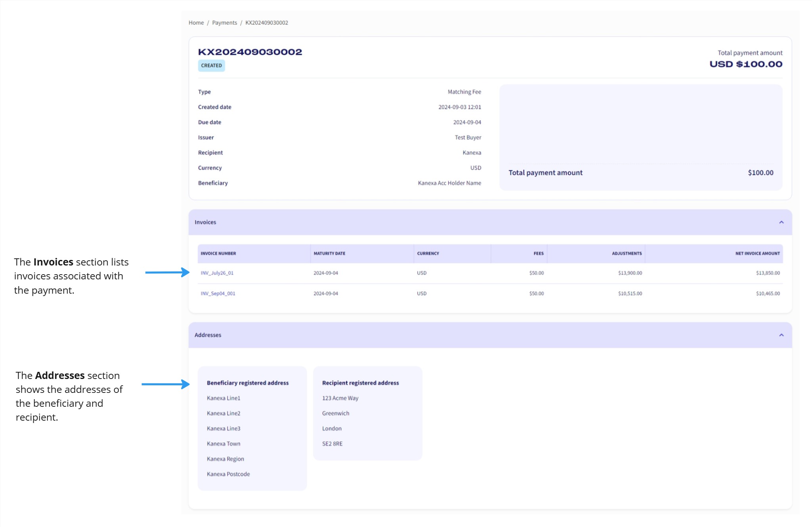This screenshot has width=812, height=527.
Task: Click the Kanexa Town address line
Action: pos(223,444)
